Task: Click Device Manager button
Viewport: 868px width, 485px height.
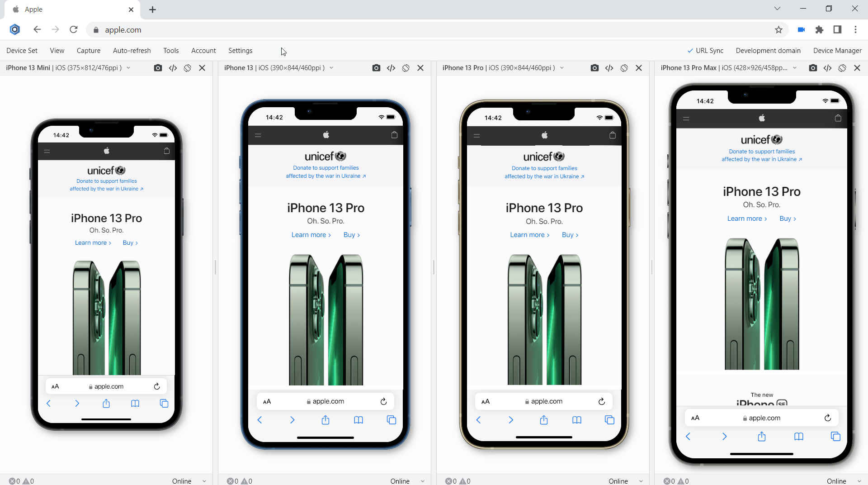Action: click(x=837, y=51)
